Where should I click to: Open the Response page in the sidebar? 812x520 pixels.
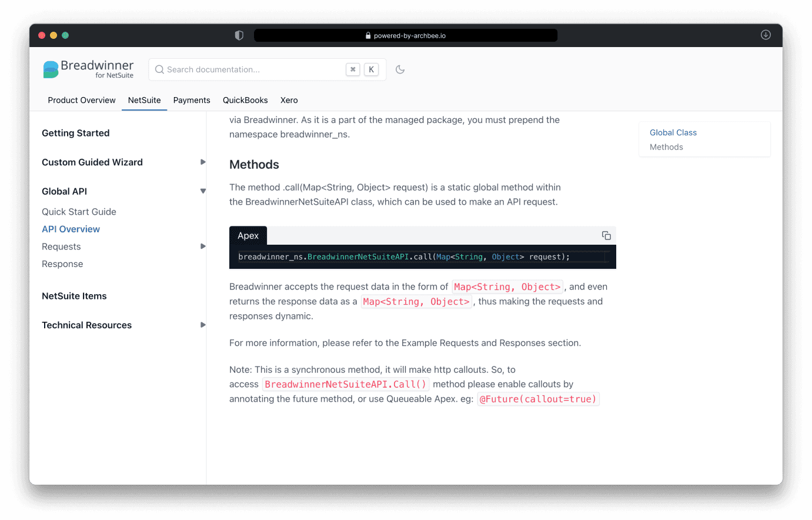point(62,264)
